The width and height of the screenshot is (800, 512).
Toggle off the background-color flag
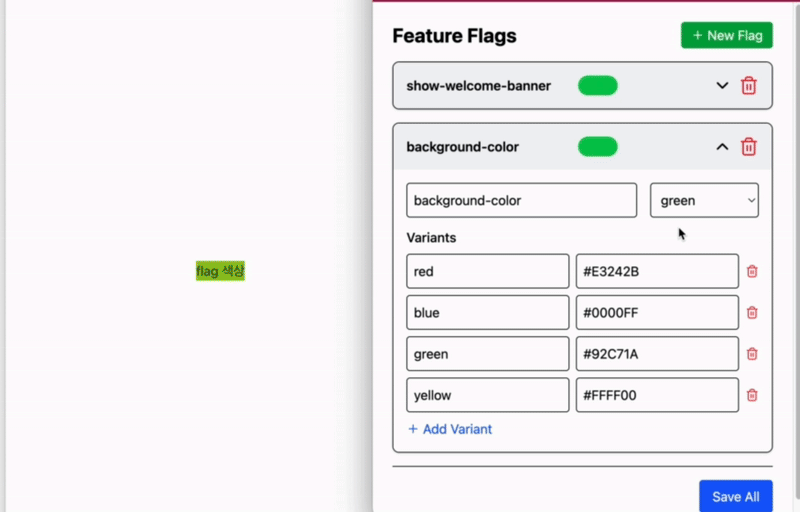[x=597, y=147]
